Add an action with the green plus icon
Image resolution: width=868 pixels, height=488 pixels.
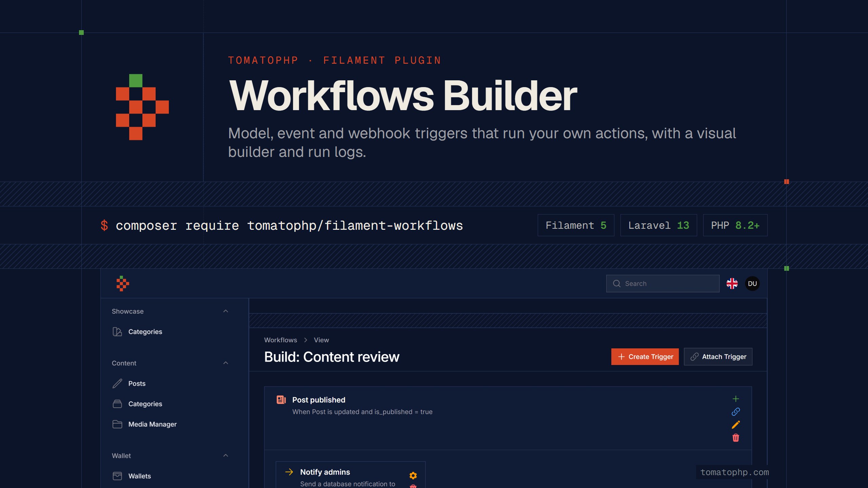click(x=736, y=399)
